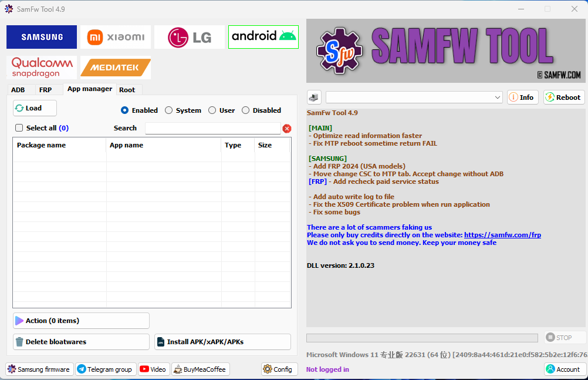588x380 pixels.
Task: Click the progress bar
Action: coord(422,338)
